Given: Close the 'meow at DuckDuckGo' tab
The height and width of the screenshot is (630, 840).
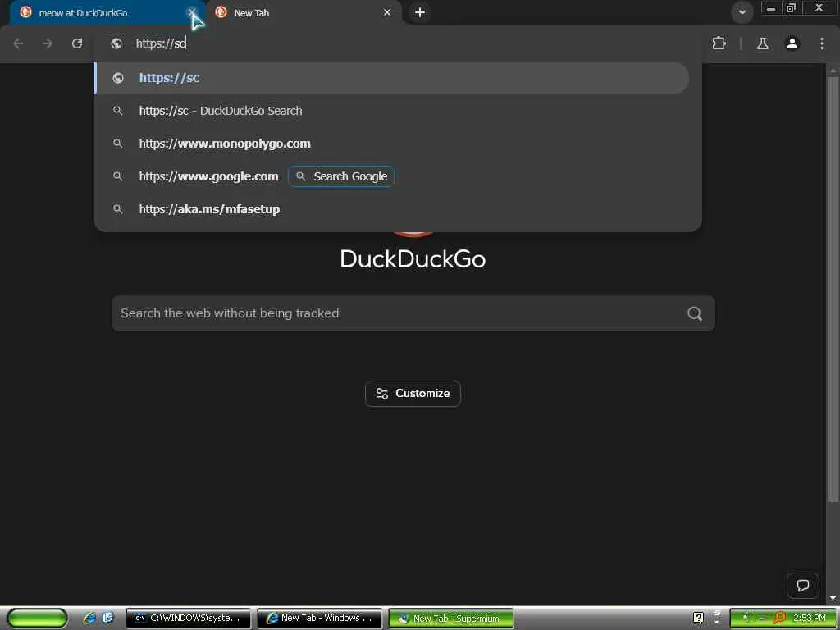Looking at the screenshot, I should (x=191, y=12).
